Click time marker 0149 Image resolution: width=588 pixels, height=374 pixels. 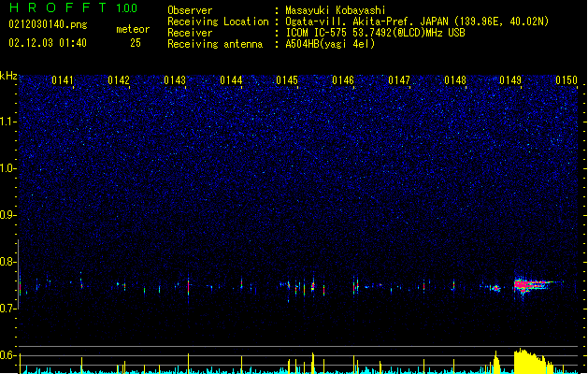tap(510, 80)
